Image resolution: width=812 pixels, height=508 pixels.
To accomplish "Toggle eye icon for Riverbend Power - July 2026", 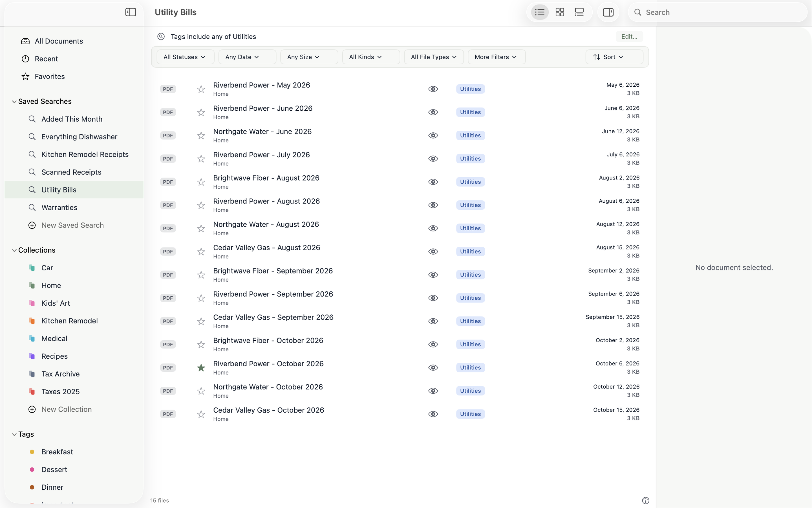I will coord(433,159).
